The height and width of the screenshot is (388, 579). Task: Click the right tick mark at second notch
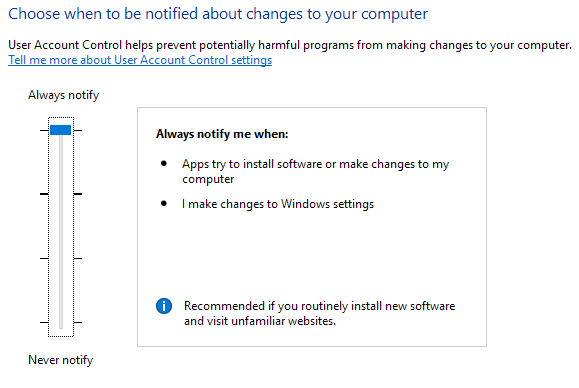(x=78, y=194)
